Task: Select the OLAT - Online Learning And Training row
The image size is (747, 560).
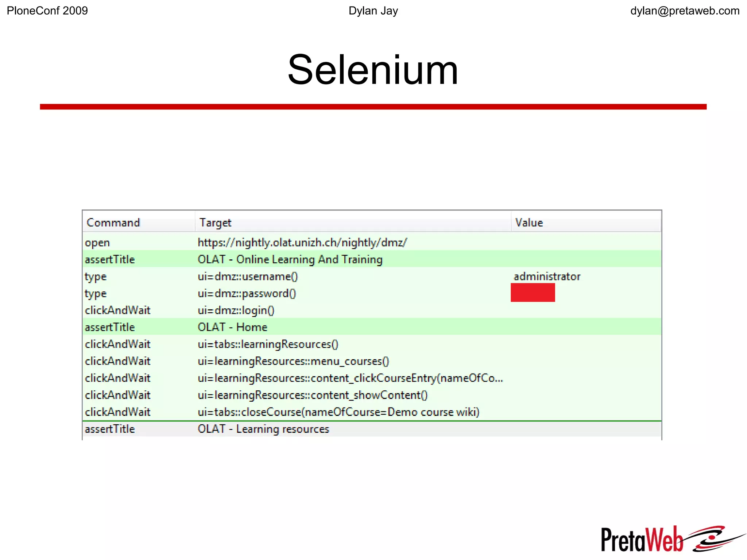Action: click(290, 259)
